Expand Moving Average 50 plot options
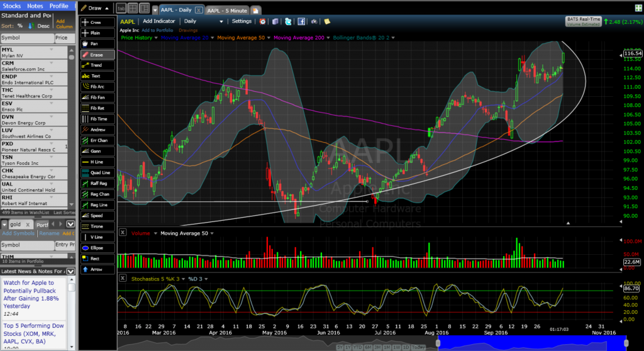 point(269,38)
